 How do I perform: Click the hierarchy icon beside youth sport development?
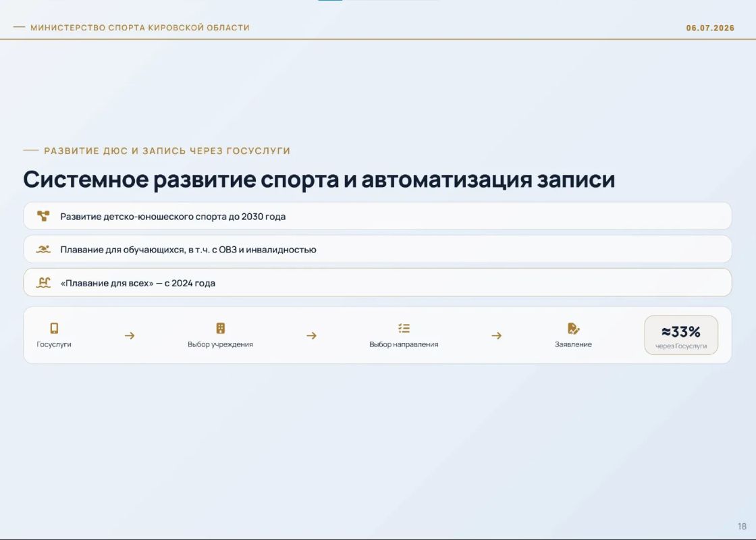[x=43, y=216]
